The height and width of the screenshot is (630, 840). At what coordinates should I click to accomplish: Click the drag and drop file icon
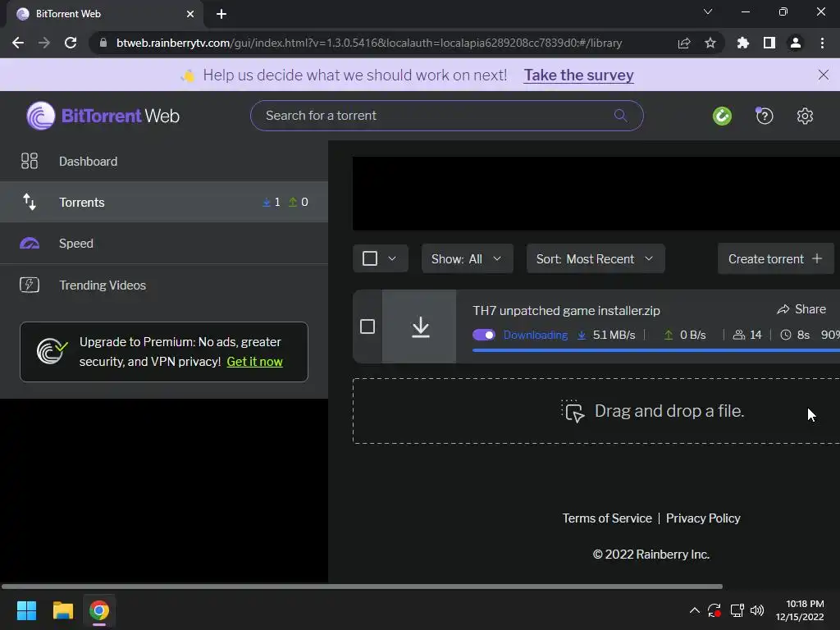(x=573, y=411)
